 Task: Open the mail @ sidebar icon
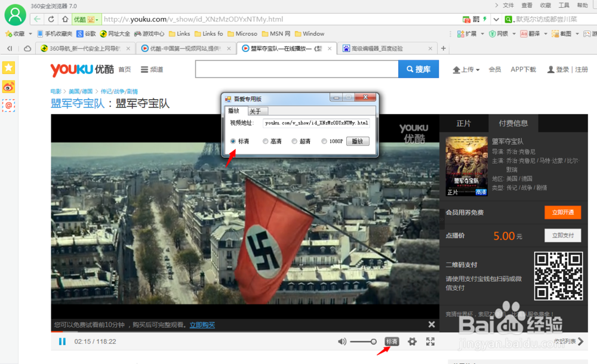click(x=8, y=106)
